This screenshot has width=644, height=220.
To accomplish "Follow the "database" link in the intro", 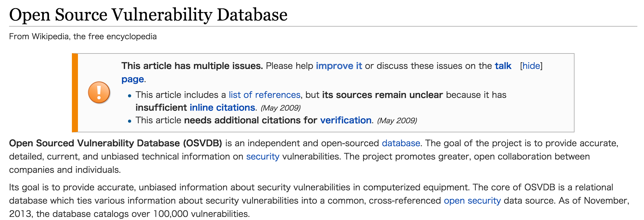I will coord(401,143).
